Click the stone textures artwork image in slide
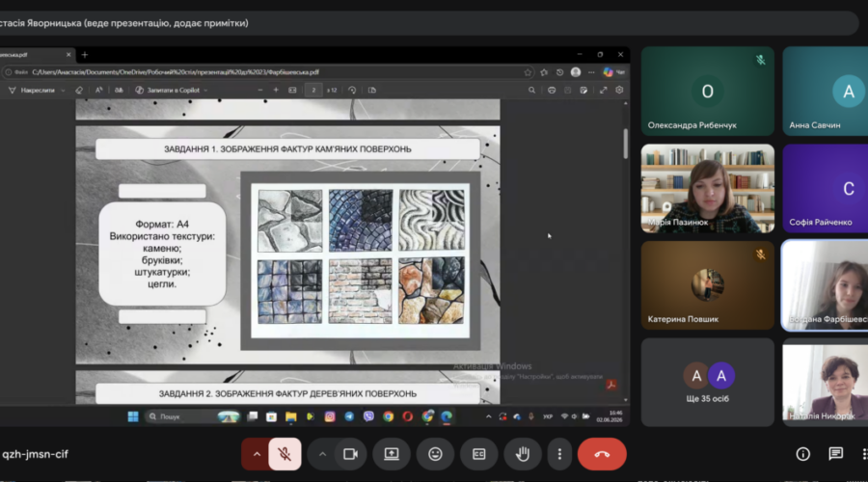868x482 pixels. (361, 260)
